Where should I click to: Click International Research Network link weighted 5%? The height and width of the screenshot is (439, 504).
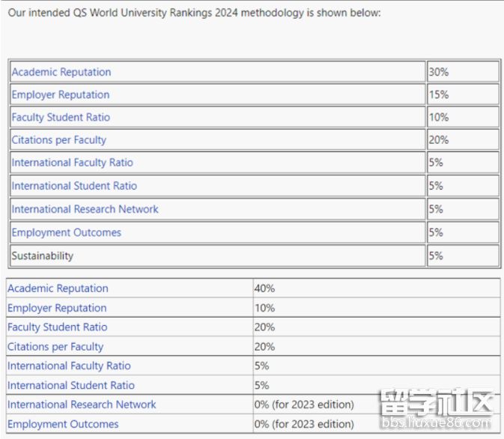tap(85, 209)
